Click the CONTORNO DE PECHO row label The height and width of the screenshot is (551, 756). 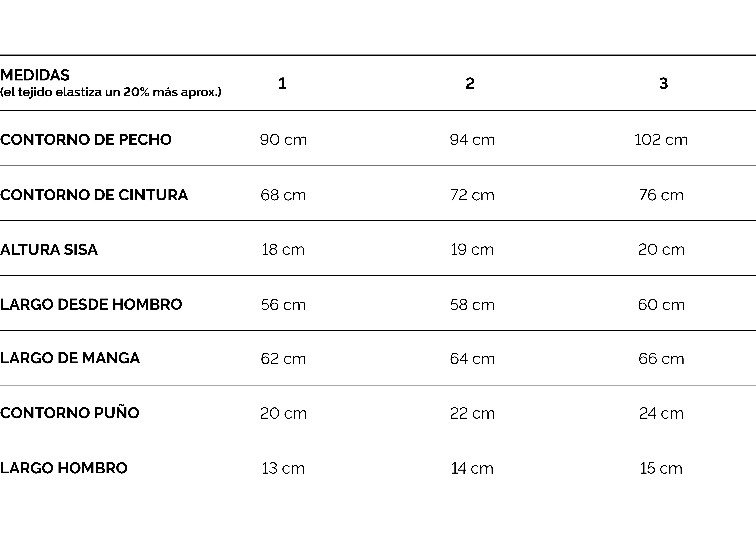(x=86, y=139)
